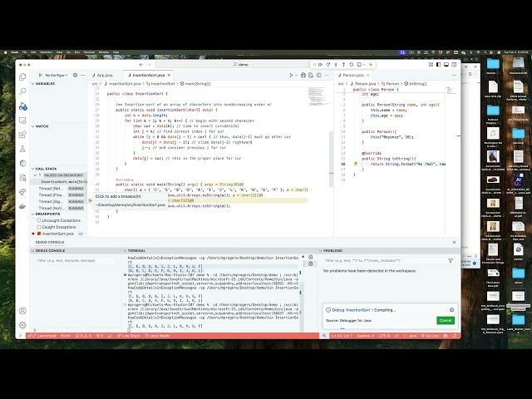532x399 pixels.
Task: Uncheck InsertionSort.java breakpoint checkbox
Action: (39, 234)
